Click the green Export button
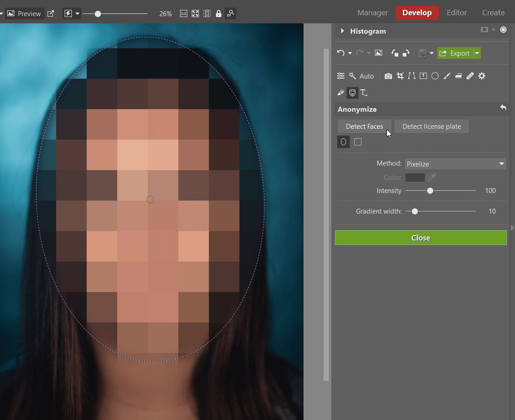 (455, 53)
